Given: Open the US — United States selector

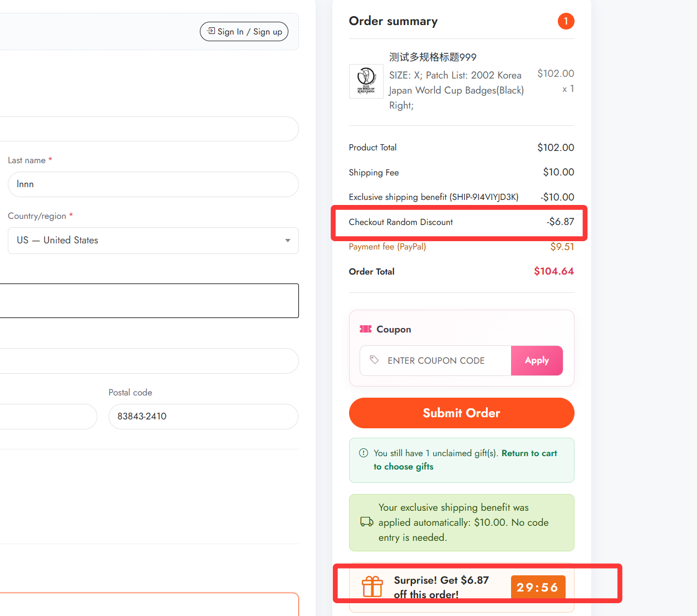Looking at the screenshot, I should tap(153, 241).
